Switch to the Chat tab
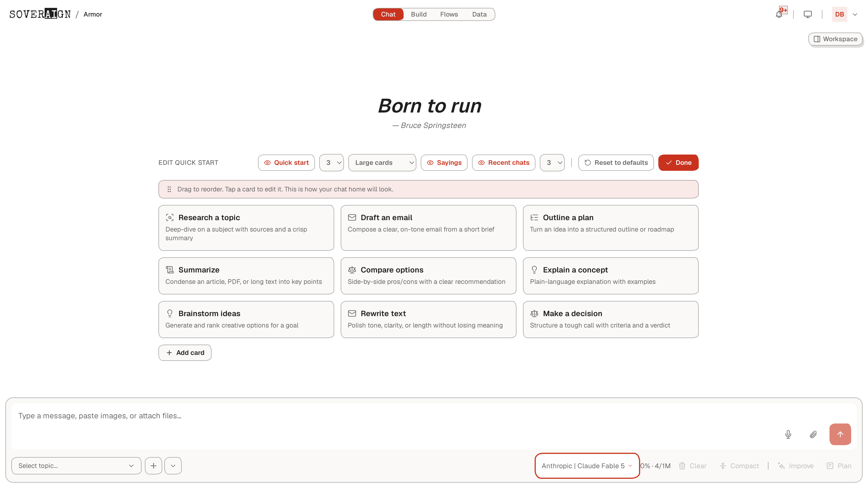 [388, 14]
